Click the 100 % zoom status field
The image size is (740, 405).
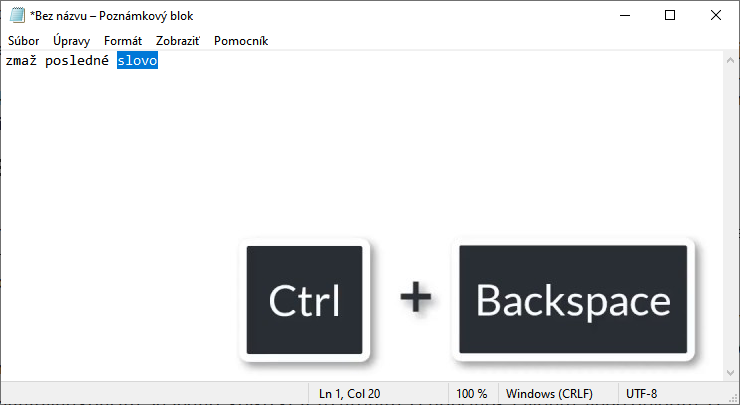coord(472,394)
